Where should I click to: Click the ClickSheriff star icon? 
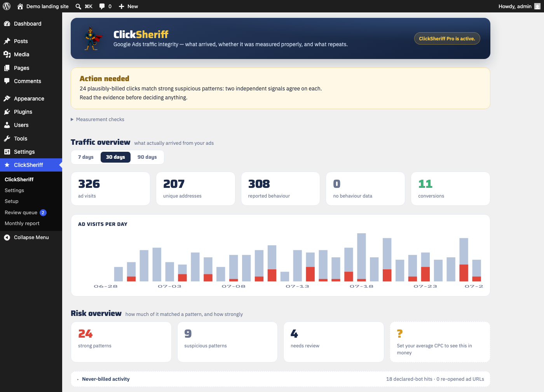tap(7, 165)
